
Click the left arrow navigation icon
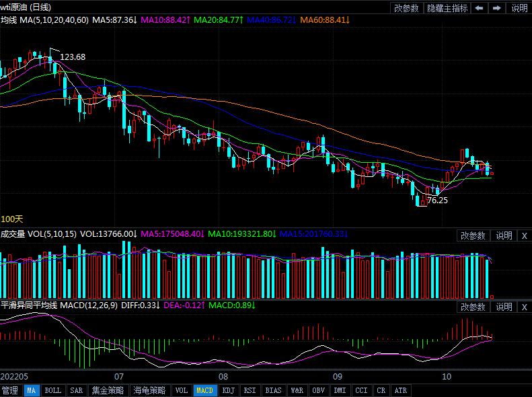pos(478,8)
